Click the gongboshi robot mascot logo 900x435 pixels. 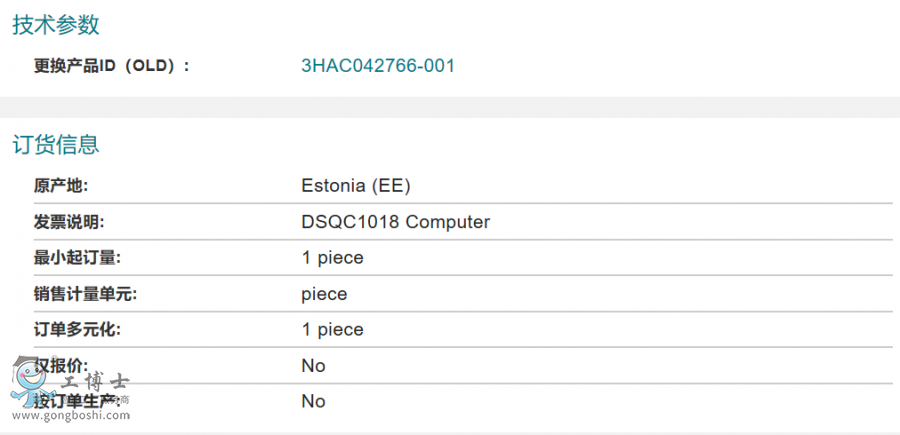pos(29,380)
